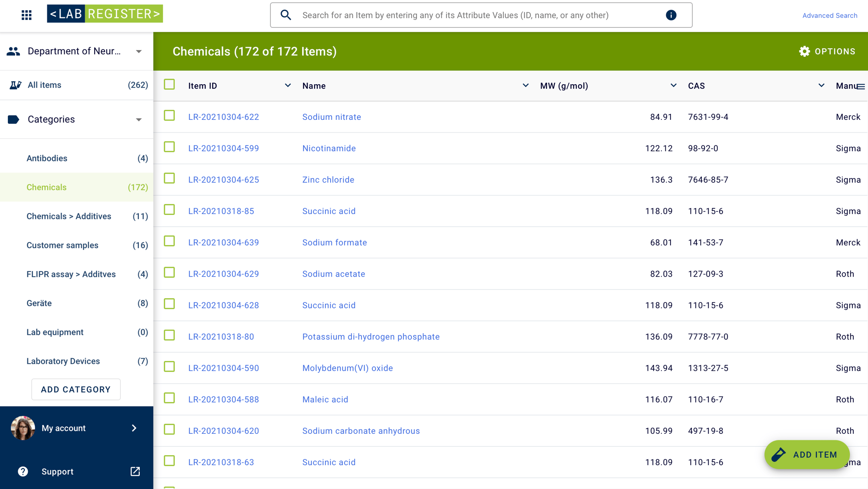Expand the Name column sort dropdown
This screenshot has width=868, height=489.
coord(523,85)
